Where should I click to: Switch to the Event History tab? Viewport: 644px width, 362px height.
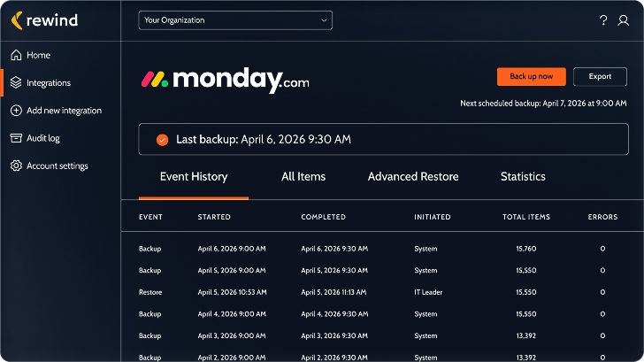coord(194,177)
